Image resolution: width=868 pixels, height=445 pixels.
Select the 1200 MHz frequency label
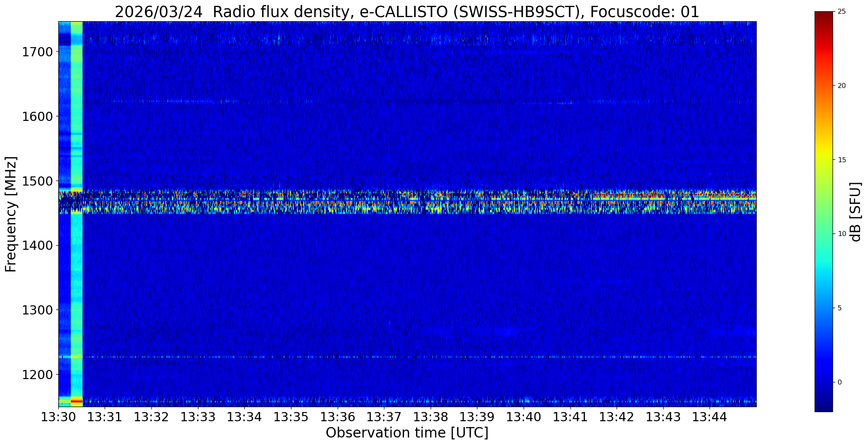[x=37, y=375]
